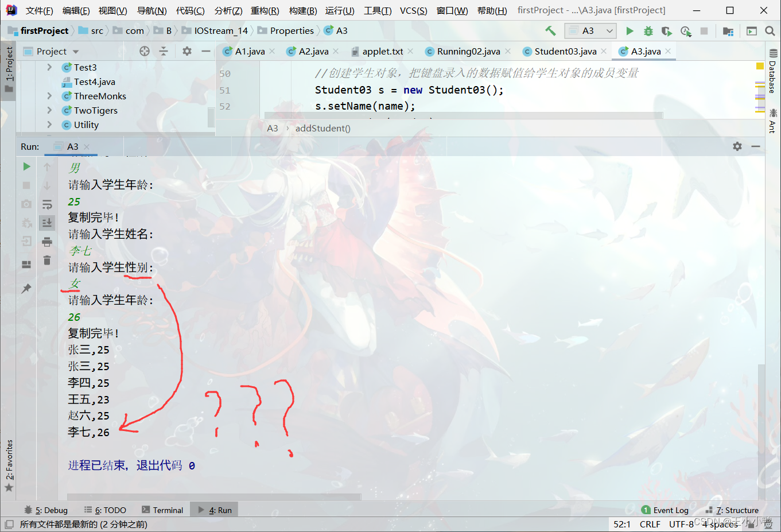Print the console output via printer icon
This screenshot has width=781, height=532.
pyautogui.click(x=47, y=242)
